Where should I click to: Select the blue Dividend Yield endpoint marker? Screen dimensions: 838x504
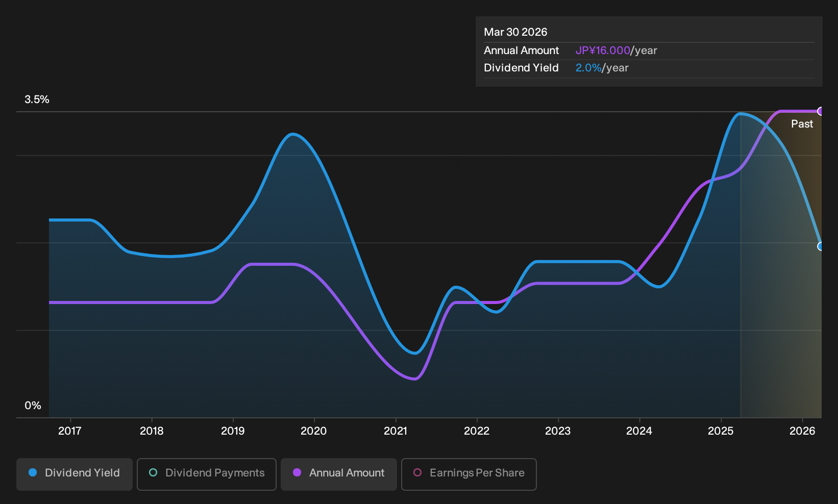pos(821,246)
